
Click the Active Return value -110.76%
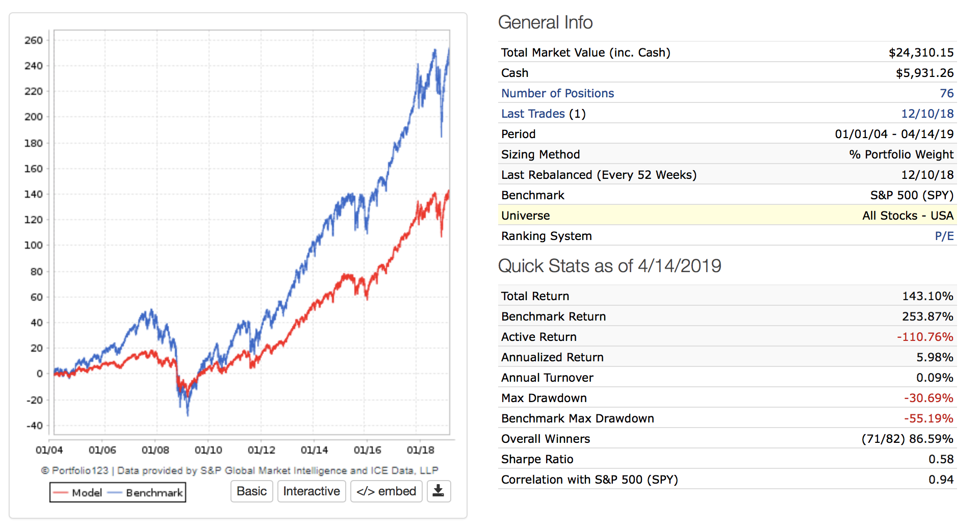pyautogui.click(x=925, y=337)
